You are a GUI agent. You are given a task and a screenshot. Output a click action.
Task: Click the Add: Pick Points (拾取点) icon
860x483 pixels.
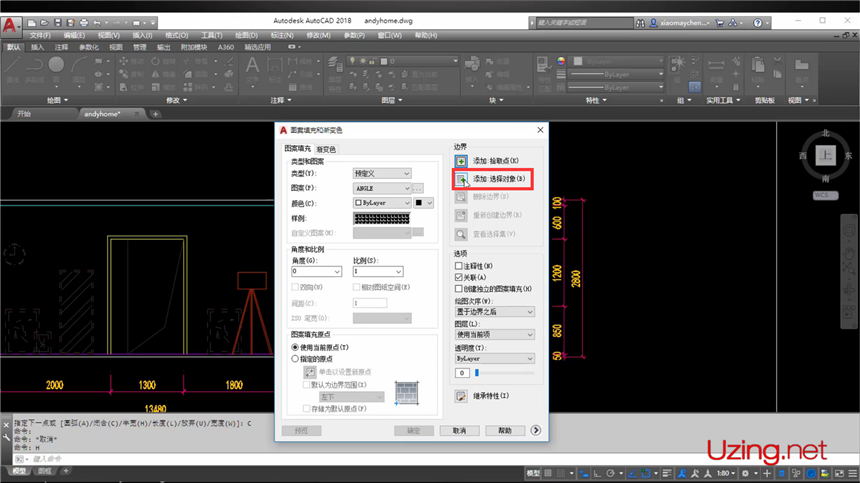click(x=461, y=160)
